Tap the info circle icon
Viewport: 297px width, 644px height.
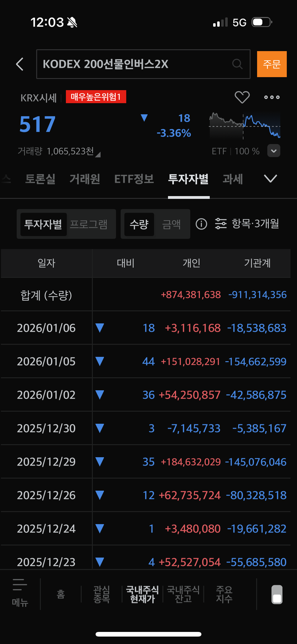pos(201,224)
